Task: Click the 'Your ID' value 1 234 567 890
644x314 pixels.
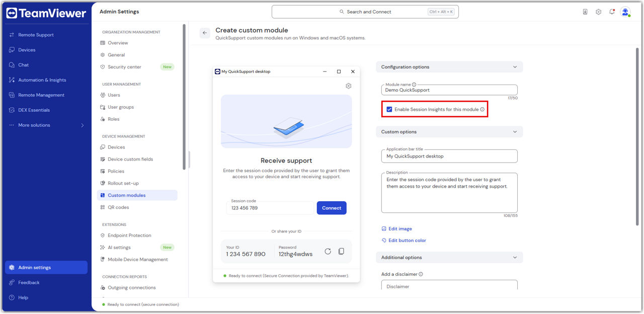Action: point(246,254)
